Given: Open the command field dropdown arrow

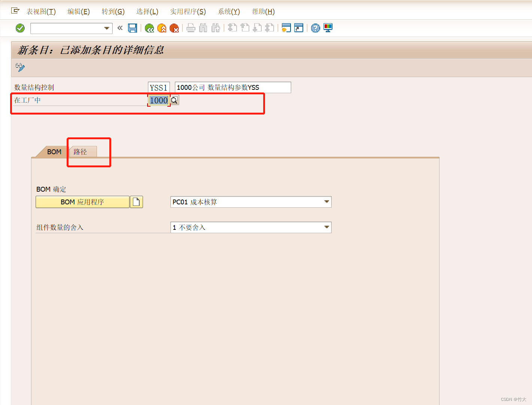Looking at the screenshot, I should pos(107,28).
